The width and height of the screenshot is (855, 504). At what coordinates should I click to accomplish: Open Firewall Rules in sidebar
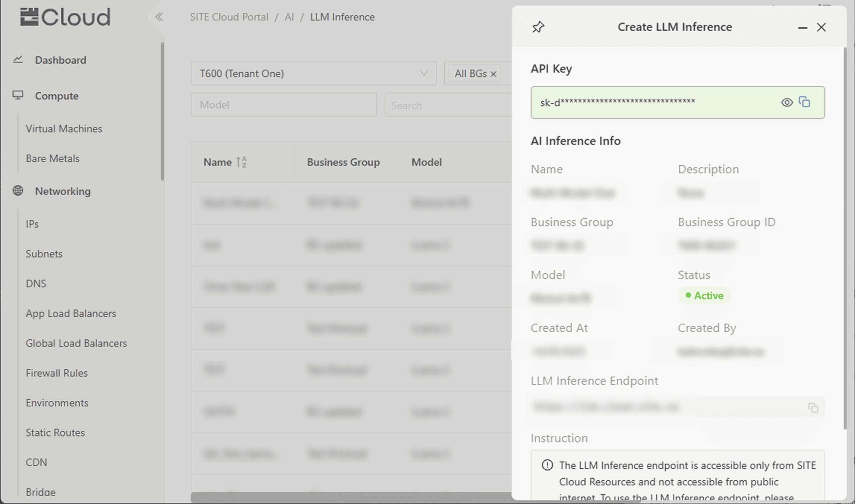[57, 373]
